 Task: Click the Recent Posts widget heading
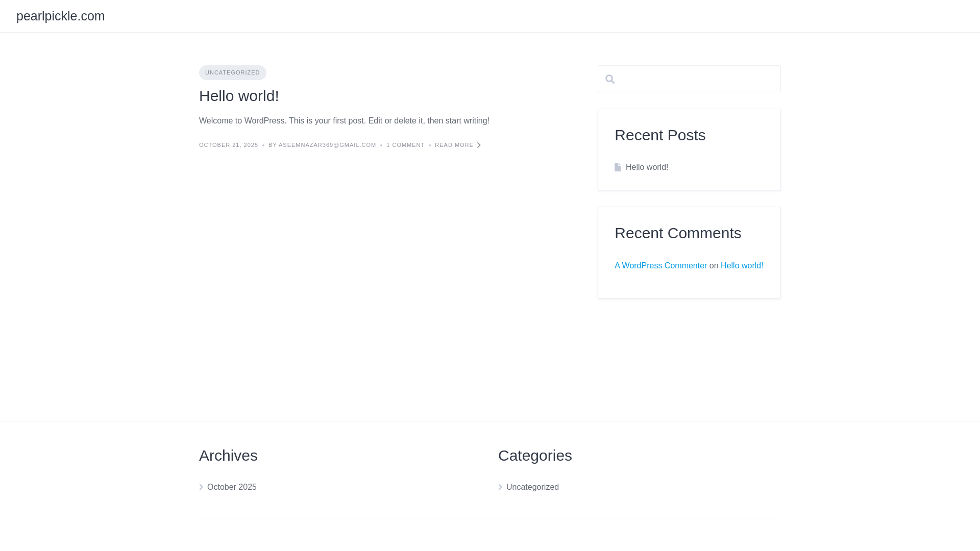(660, 135)
